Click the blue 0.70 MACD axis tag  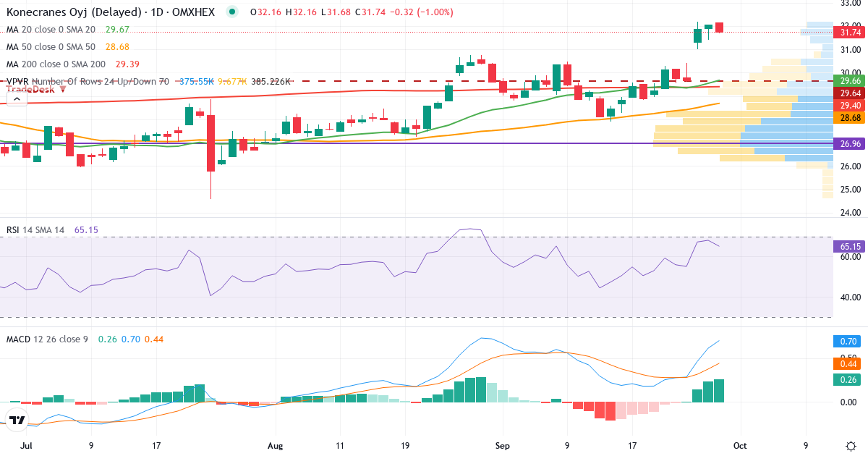click(848, 340)
